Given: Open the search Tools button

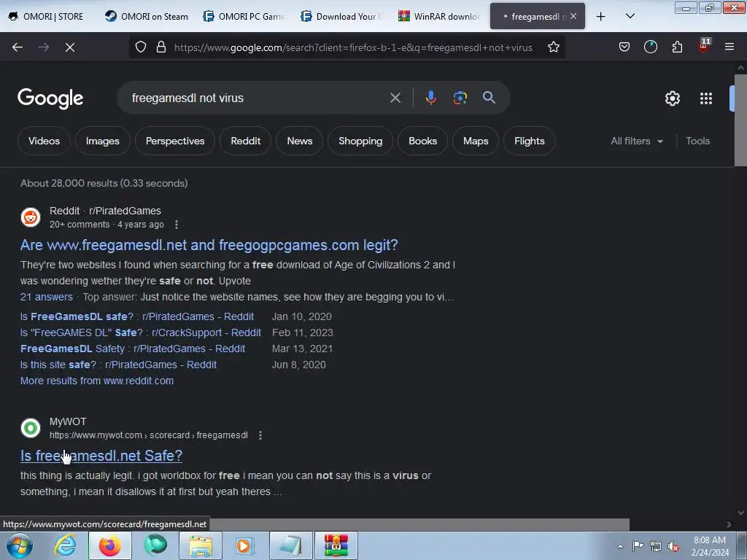Looking at the screenshot, I should (x=697, y=141).
